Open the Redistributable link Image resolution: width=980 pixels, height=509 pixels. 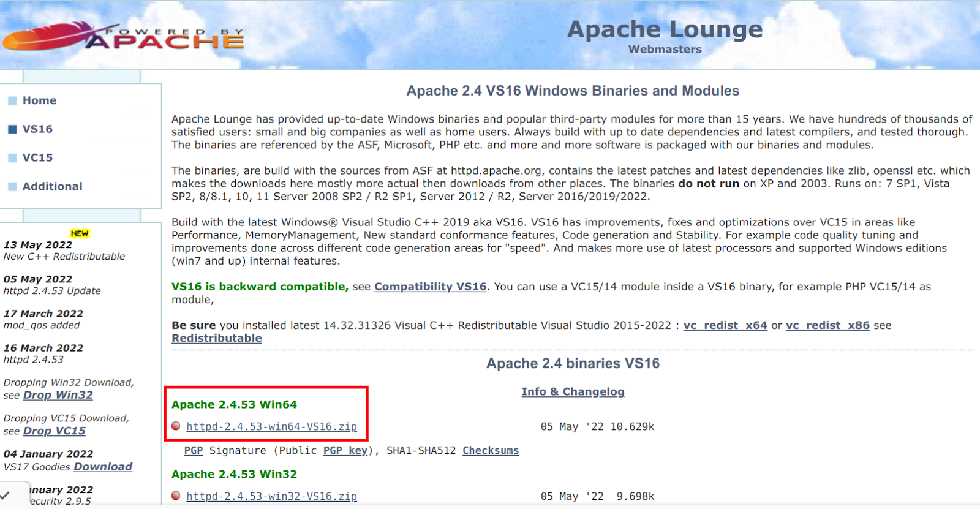[216, 338]
